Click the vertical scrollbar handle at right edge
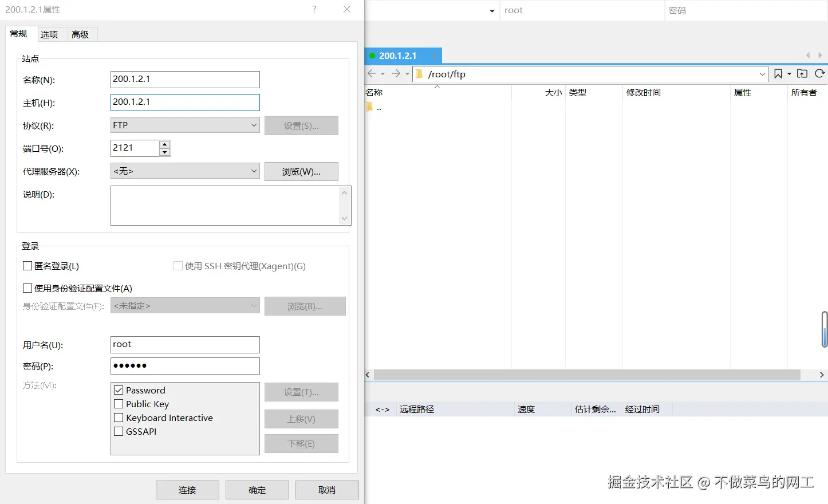The image size is (828, 504). point(825,329)
